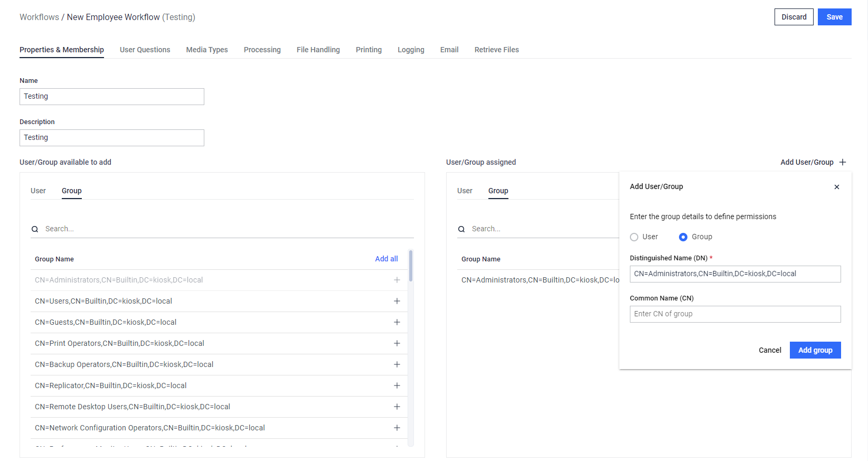868x461 pixels.
Task: Add CN=Guests group with plus icon
Action: [x=397, y=322]
